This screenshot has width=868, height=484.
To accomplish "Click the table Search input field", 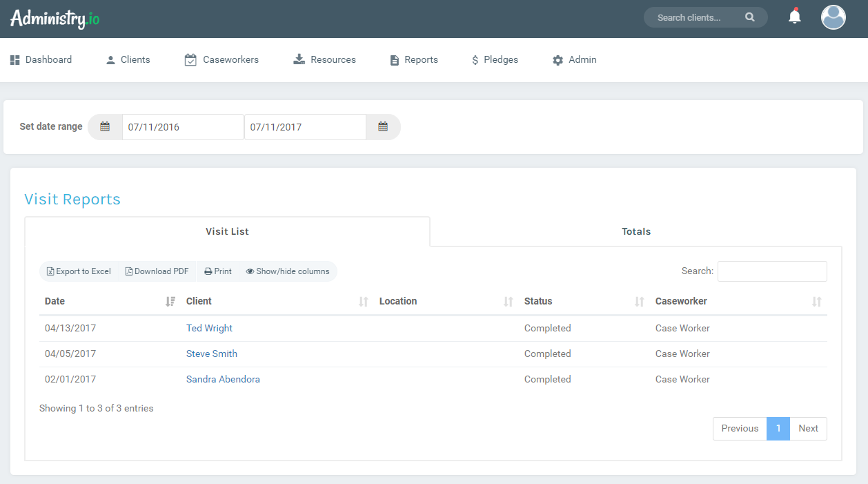I will click(x=771, y=271).
